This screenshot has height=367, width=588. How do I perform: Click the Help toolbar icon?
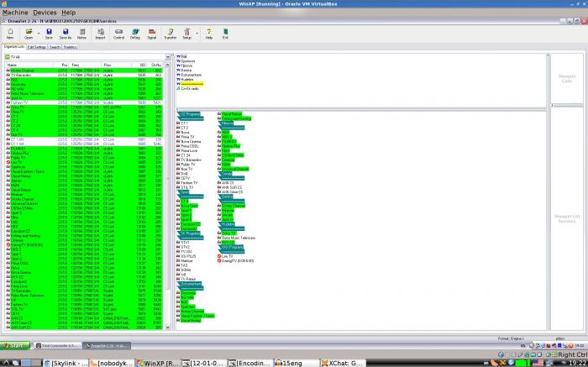pos(209,34)
